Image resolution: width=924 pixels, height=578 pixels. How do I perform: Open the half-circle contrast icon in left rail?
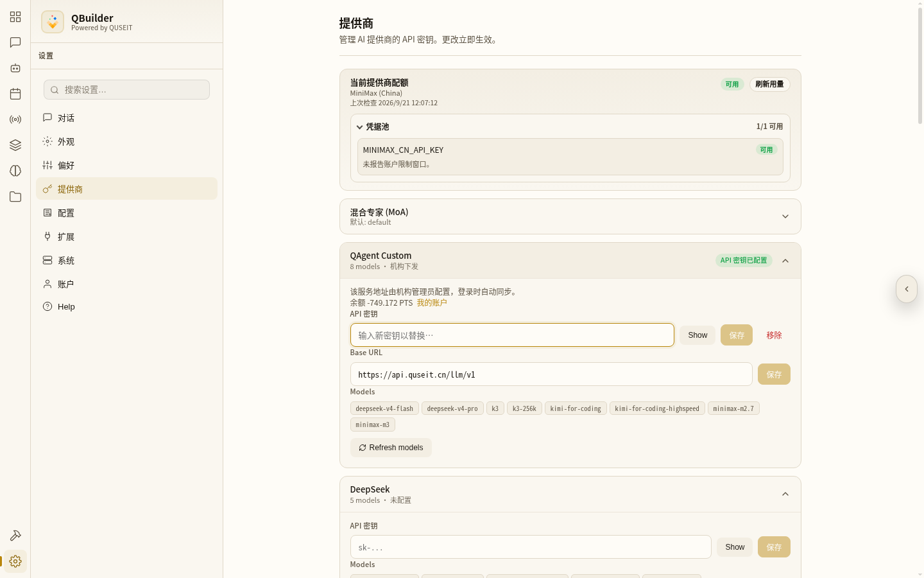pyautogui.click(x=15, y=171)
